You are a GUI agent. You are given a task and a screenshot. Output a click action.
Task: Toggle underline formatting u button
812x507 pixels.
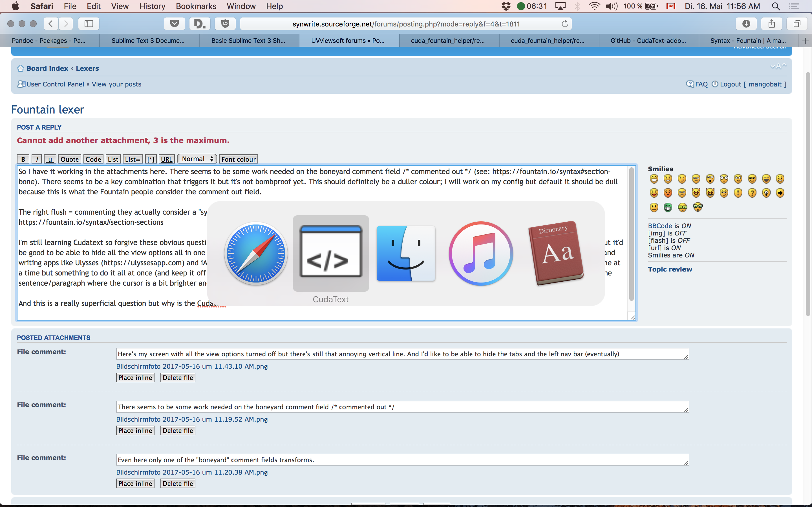50,159
